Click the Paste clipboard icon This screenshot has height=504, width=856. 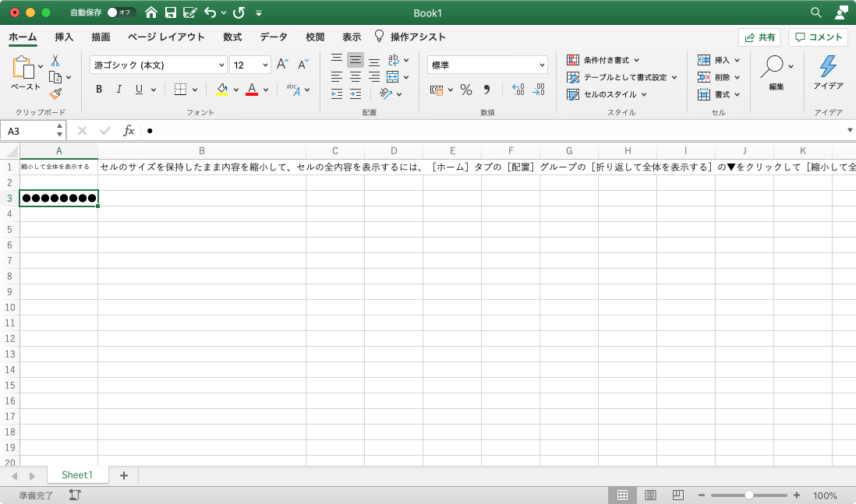(23, 68)
